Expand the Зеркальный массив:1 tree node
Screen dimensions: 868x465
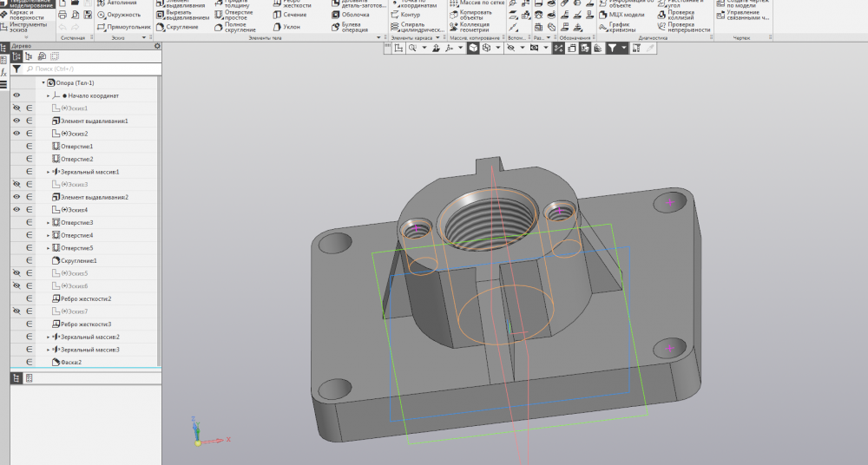pos(49,172)
